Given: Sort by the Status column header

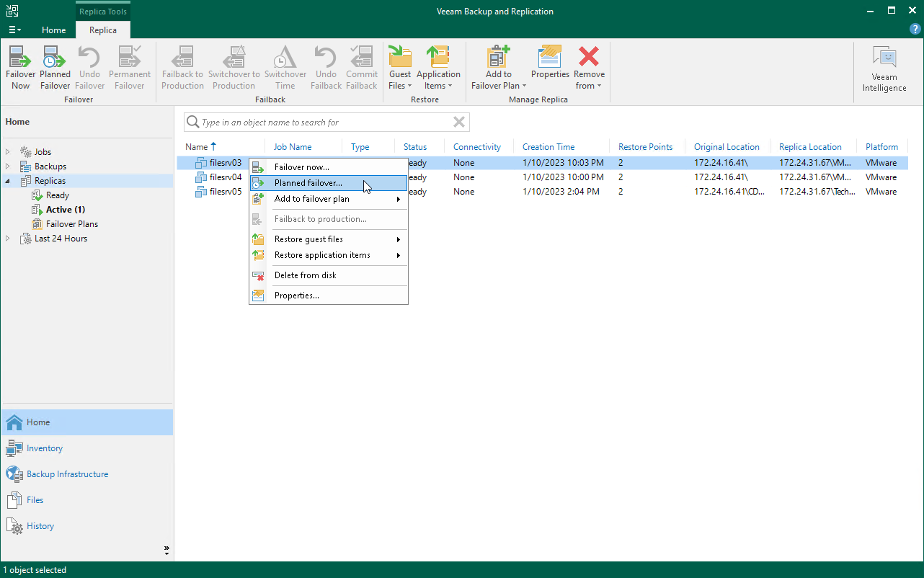Looking at the screenshot, I should 415,147.
